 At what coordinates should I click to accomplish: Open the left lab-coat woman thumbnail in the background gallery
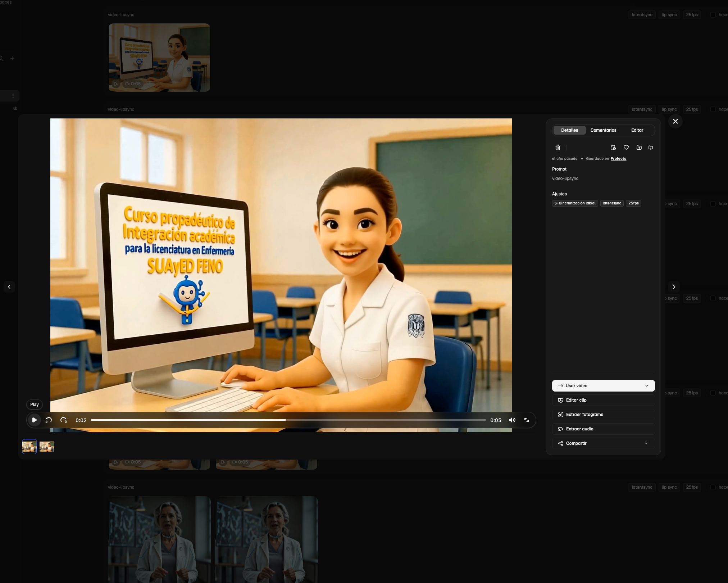159,539
